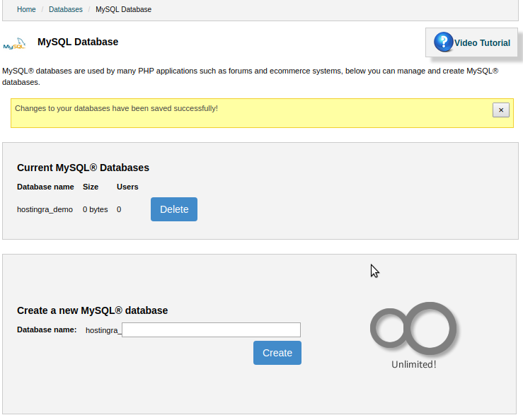Select the hostingra_demo database name
The height and width of the screenshot is (420, 523).
[x=45, y=210]
